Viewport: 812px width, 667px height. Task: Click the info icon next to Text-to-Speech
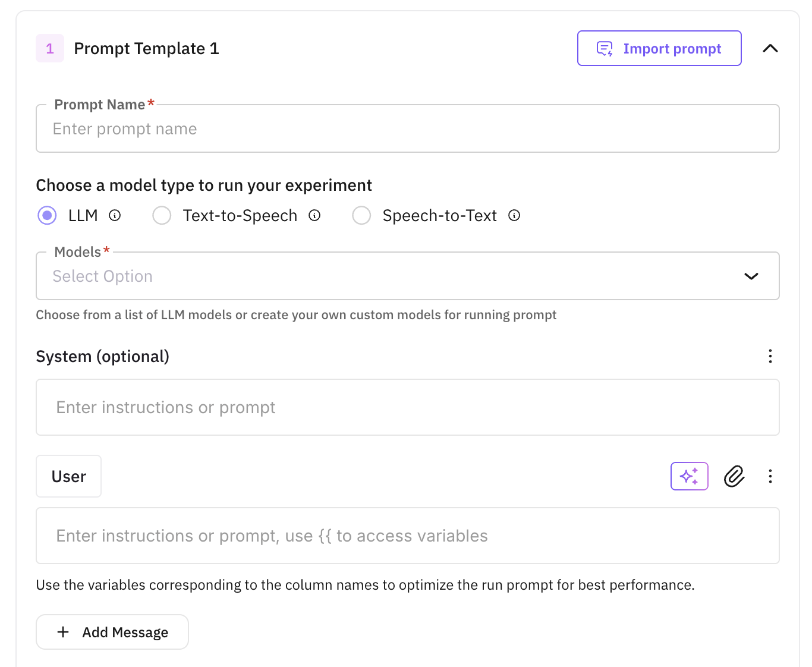click(x=314, y=215)
